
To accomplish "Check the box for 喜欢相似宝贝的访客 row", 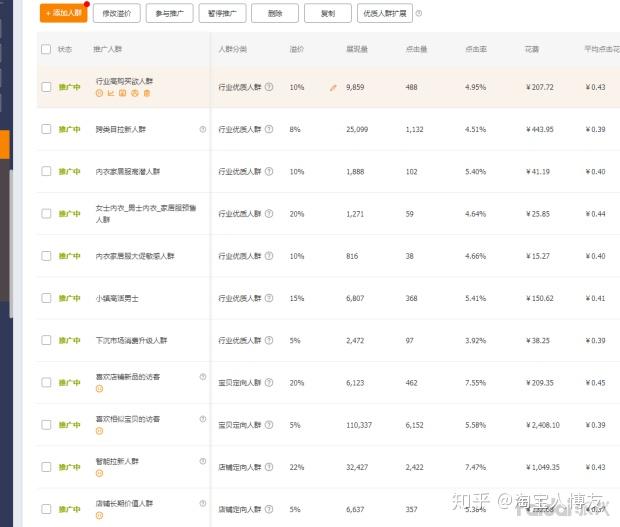I will (46, 425).
